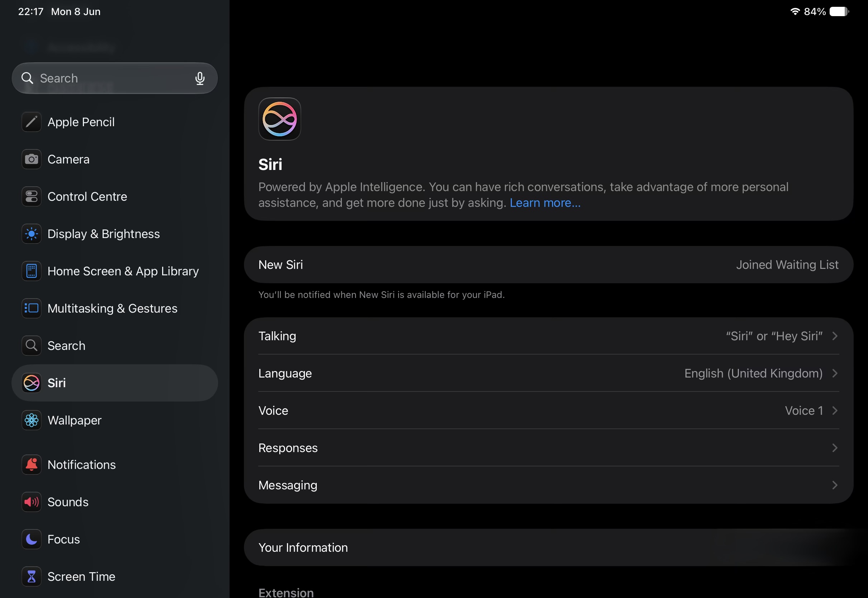Tap the "English (United Kingdom)" value

coord(753,373)
